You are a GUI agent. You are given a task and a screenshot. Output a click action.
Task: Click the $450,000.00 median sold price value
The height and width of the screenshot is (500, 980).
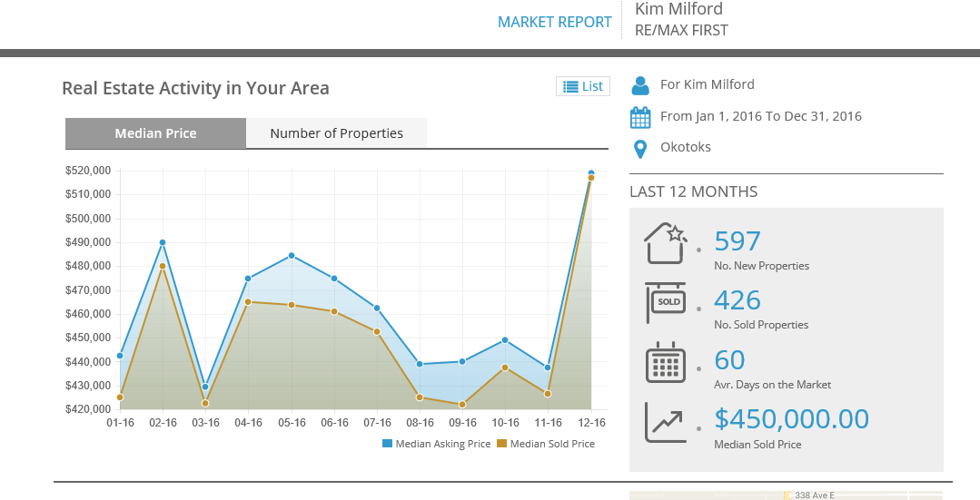pyautogui.click(x=791, y=418)
